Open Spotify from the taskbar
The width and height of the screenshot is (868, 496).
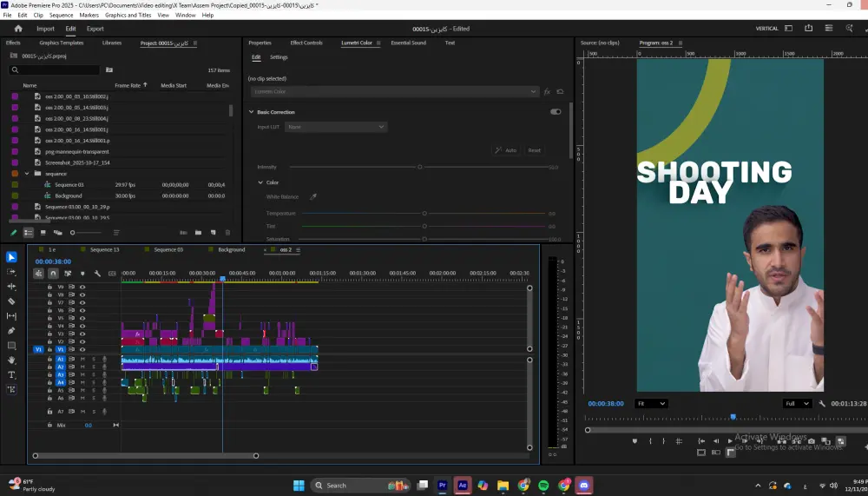point(543,486)
